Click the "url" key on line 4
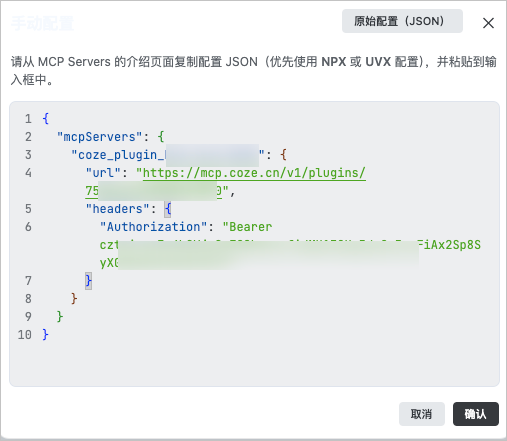The image size is (507, 441). (x=103, y=173)
